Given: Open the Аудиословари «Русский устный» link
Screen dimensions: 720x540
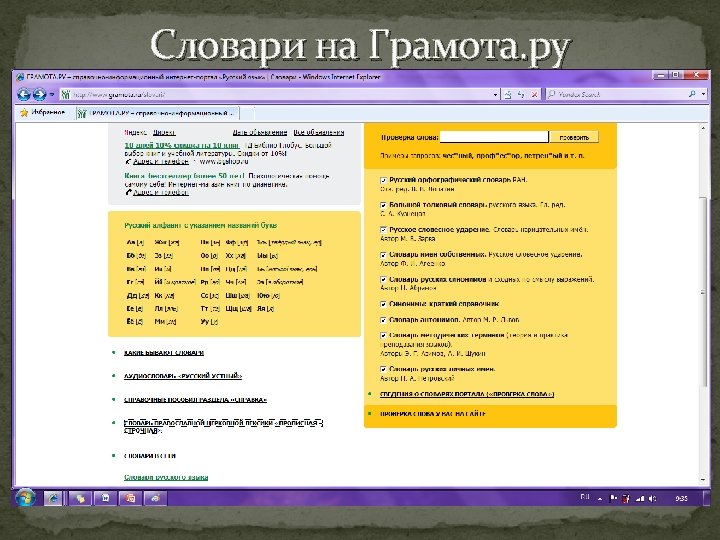Looking at the screenshot, I should coord(183,376).
